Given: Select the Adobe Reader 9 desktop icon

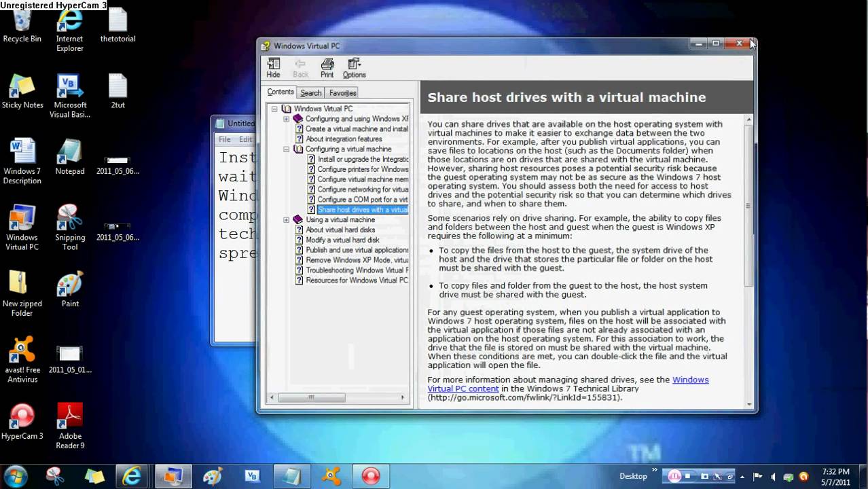Looking at the screenshot, I should coord(70,426).
